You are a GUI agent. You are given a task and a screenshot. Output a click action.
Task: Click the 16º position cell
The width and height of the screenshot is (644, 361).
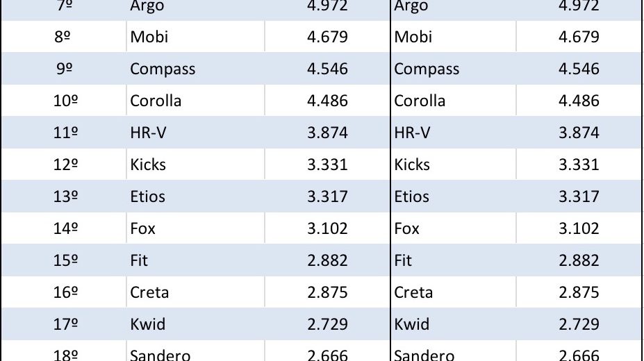coord(65,292)
